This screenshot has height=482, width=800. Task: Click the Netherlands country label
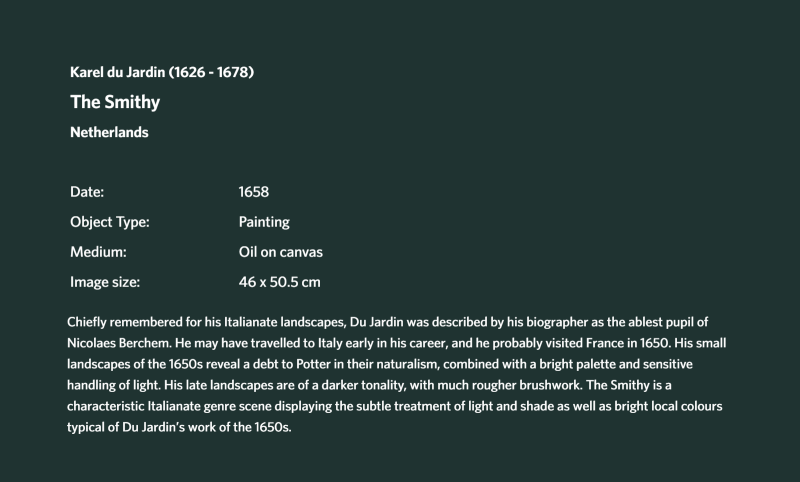[x=109, y=132]
